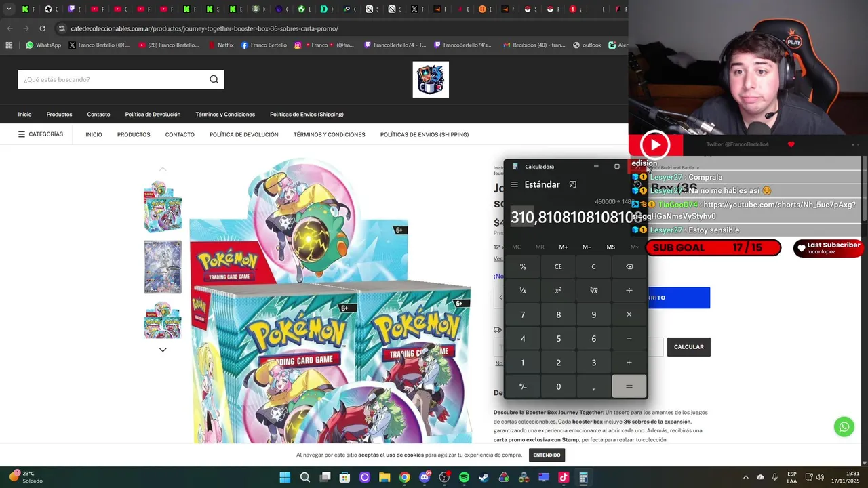The width and height of the screenshot is (868, 488).
Task: Open Productos in the top black bar
Action: coord(59,114)
